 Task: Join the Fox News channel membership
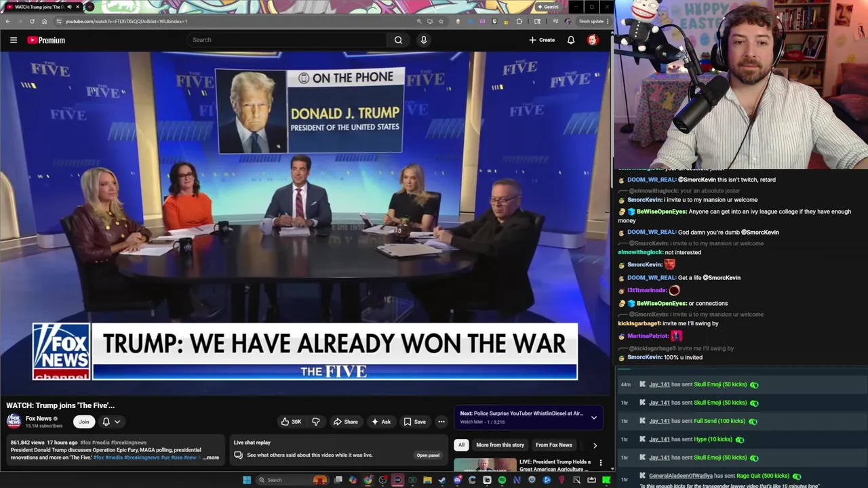coord(83,422)
